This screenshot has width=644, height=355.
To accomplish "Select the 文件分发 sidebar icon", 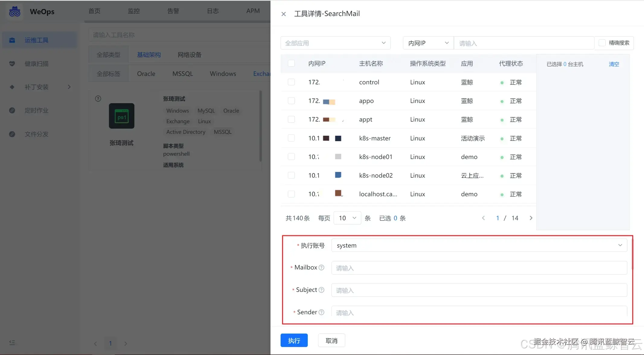I will (12, 134).
